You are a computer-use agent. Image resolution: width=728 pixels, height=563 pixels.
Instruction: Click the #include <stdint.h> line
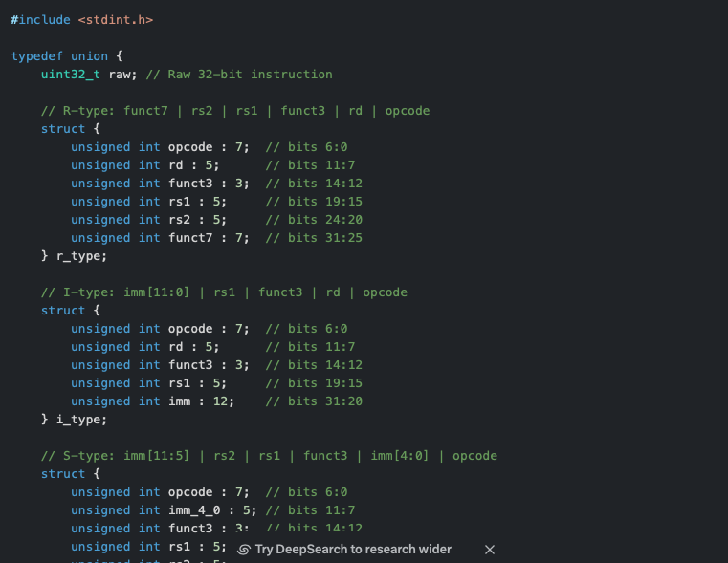click(x=81, y=20)
